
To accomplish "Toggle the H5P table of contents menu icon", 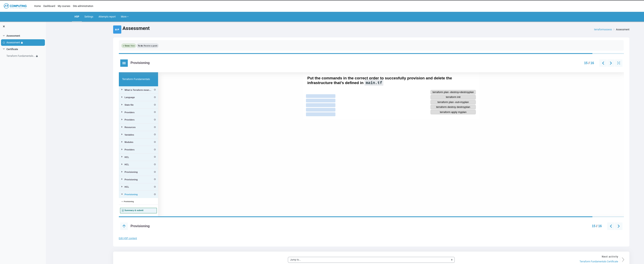I will (x=124, y=63).
